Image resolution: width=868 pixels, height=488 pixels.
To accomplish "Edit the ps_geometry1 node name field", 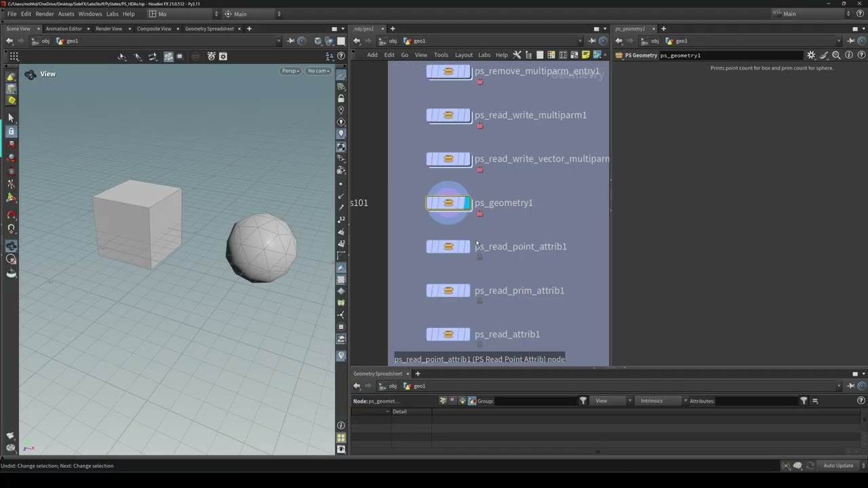I will (732, 55).
